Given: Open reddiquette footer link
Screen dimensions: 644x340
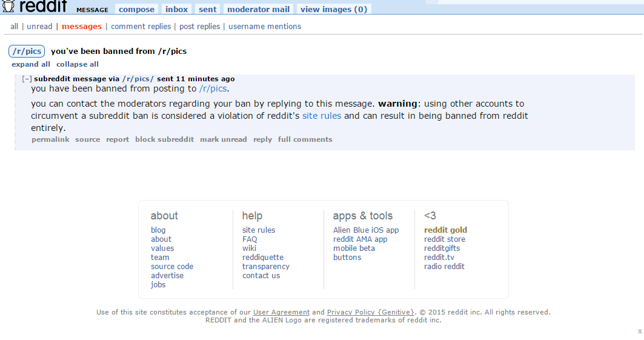Looking at the screenshot, I should 263,257.
